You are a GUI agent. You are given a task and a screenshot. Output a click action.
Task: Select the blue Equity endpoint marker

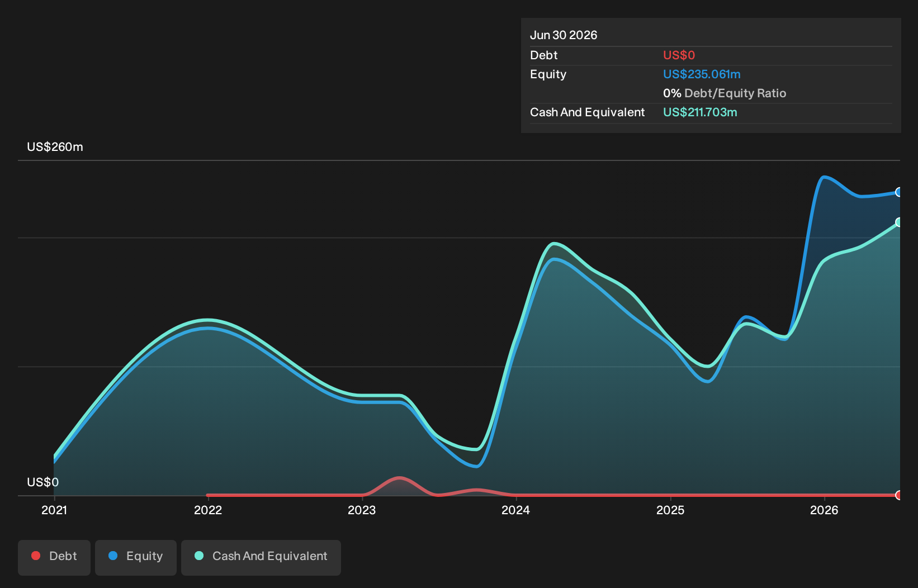(899, 192)
